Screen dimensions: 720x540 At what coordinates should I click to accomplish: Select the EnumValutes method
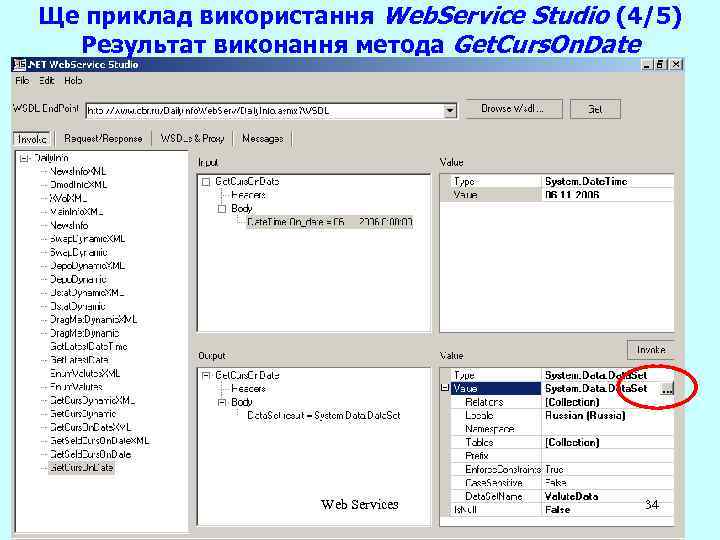click(x=76, y=387)
